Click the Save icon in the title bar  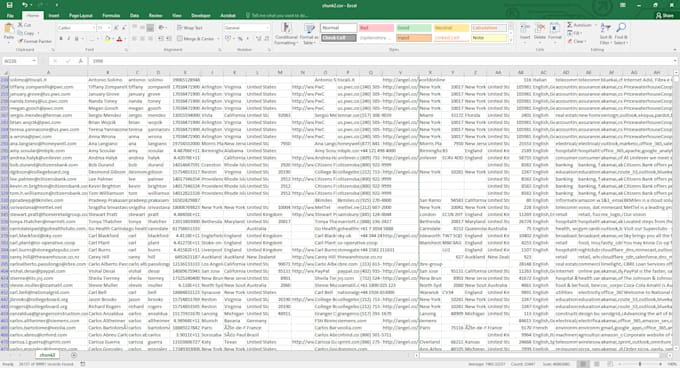(9, 5)
